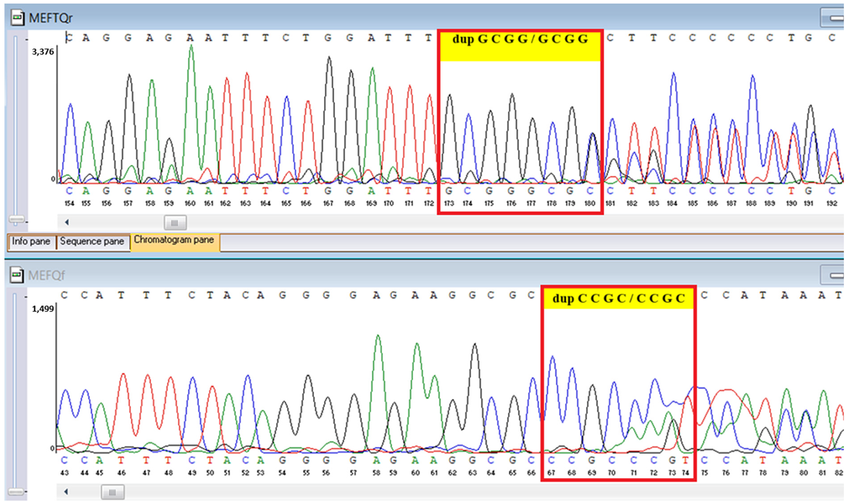Select base G above position 167 in MEFTQr
Image resolution: width=847 pixels, height=504 pixels.
click(x=329, y=190)
